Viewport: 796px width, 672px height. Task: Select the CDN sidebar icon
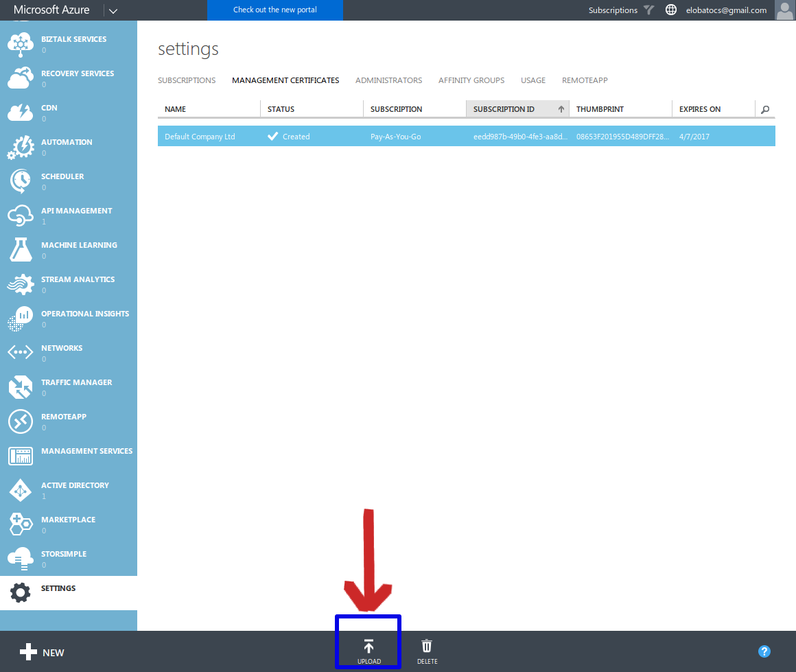(21, 113)
